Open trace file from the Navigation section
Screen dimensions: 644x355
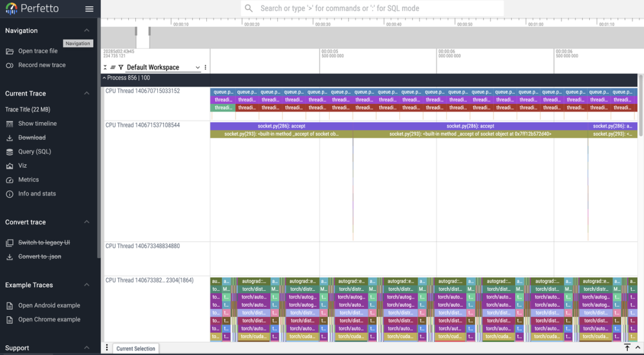point(38,51)
